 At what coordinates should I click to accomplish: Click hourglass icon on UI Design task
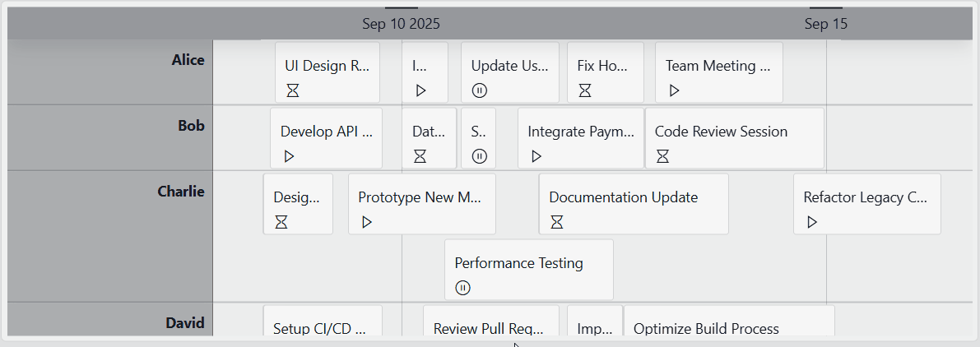292,91
